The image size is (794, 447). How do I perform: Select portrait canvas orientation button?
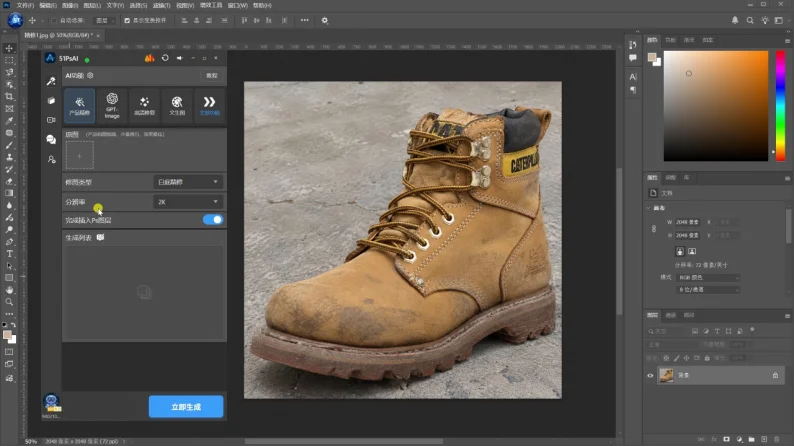point(680,252)
